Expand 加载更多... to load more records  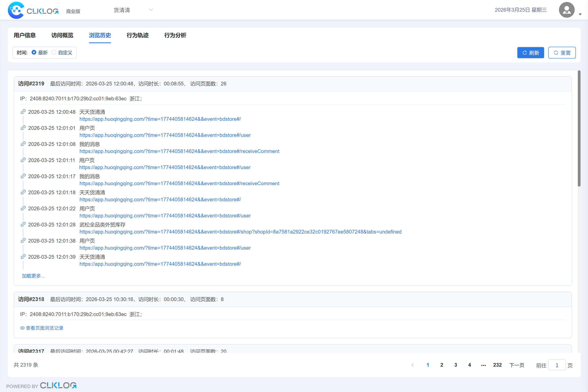tap(33, 276)
